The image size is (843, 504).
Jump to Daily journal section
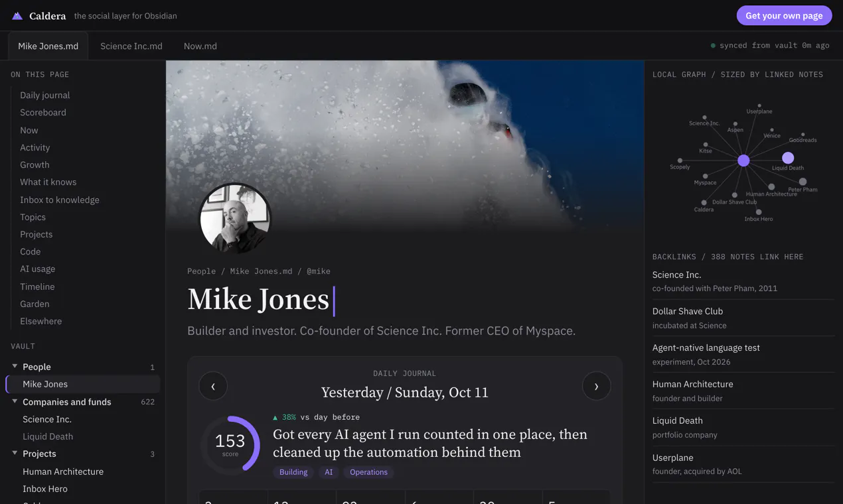(45, 95)
